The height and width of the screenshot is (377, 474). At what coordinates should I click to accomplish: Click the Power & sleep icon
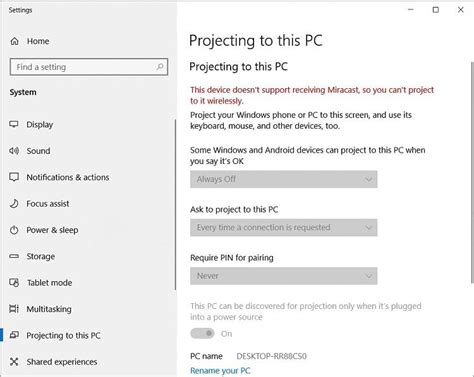(14, 230)
